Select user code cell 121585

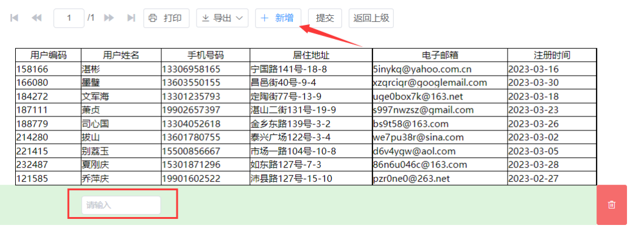pos(49,179)
